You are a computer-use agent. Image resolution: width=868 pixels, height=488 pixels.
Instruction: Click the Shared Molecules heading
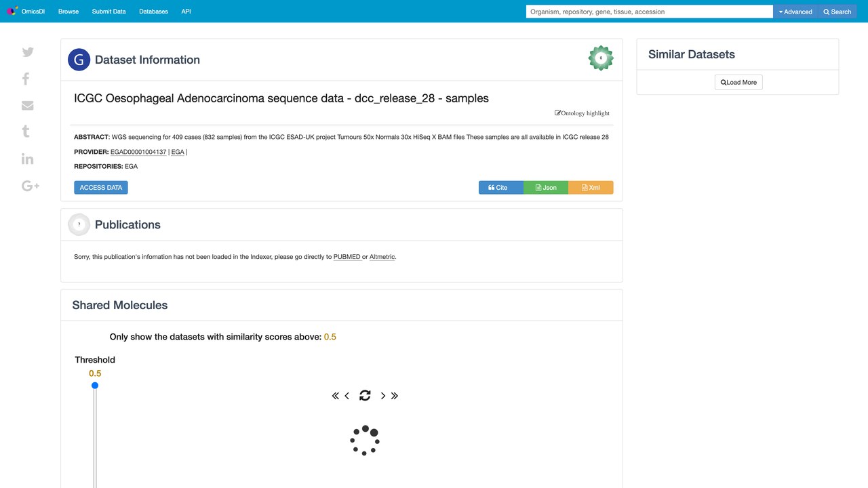click(120, 305)
